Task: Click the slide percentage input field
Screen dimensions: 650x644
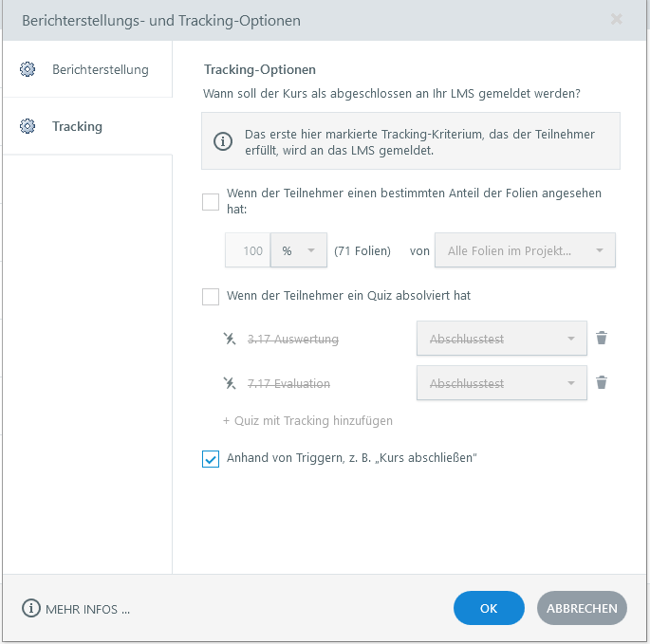Action: [x=249, y=251]
